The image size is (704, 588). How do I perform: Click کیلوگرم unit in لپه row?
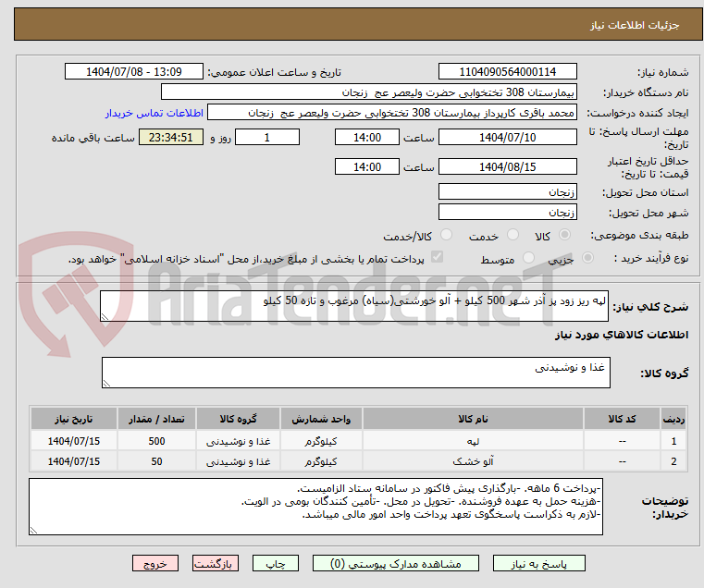pos(321,441)
